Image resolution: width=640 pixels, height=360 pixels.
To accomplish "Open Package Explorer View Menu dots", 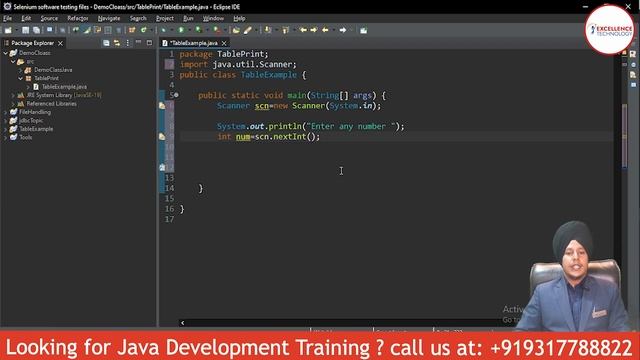I will tap(128, 43).
